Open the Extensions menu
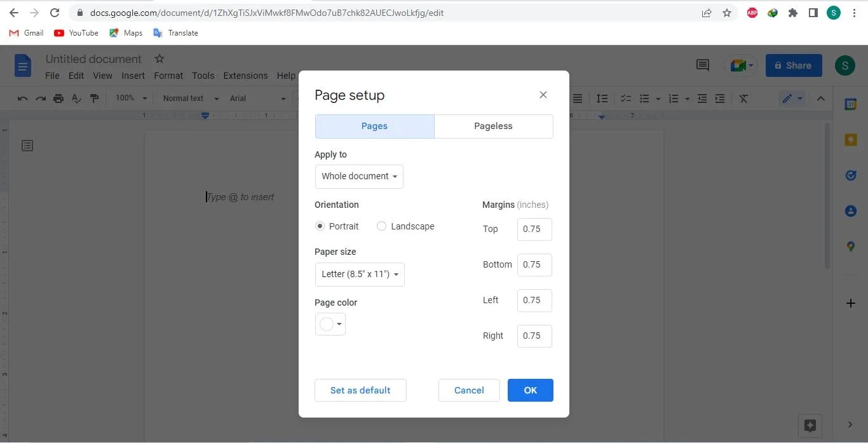Image resolution: width=868 pixels, height=443 pixels. (x=245, y=76)
